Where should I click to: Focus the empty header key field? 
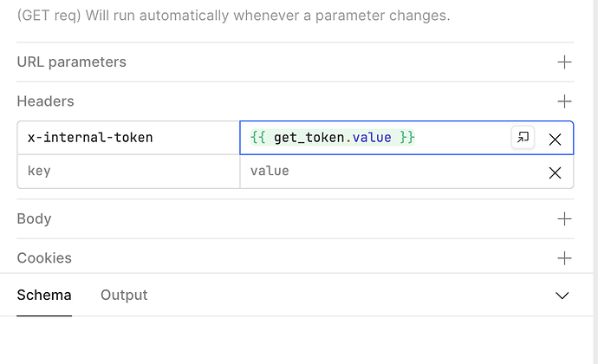(128, 172)
